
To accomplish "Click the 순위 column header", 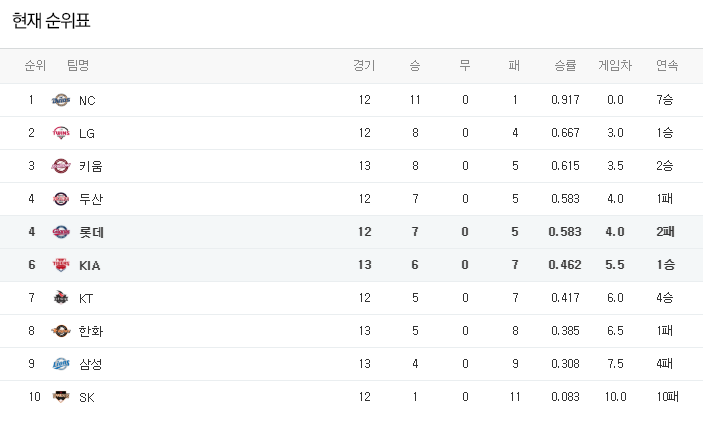I will [x=35, y=66].
